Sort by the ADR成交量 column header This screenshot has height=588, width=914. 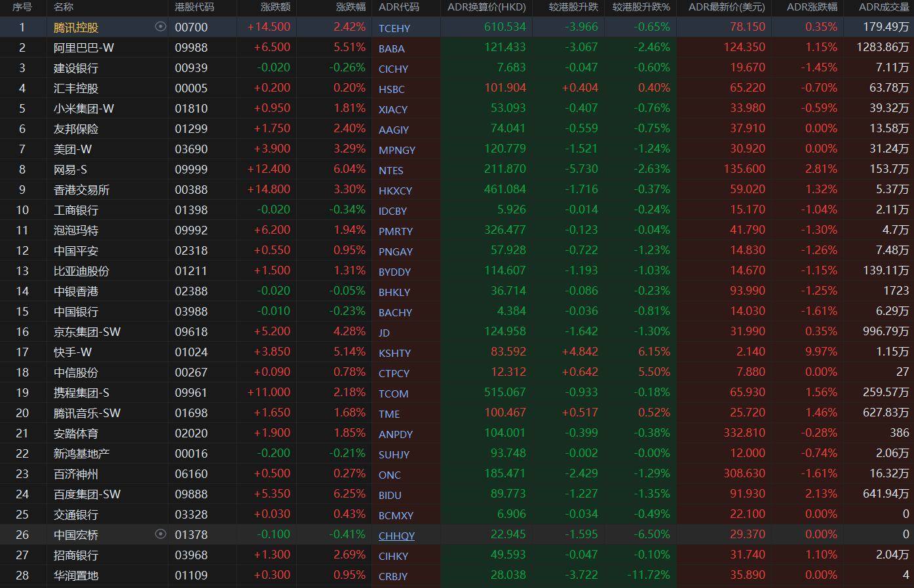884,7
